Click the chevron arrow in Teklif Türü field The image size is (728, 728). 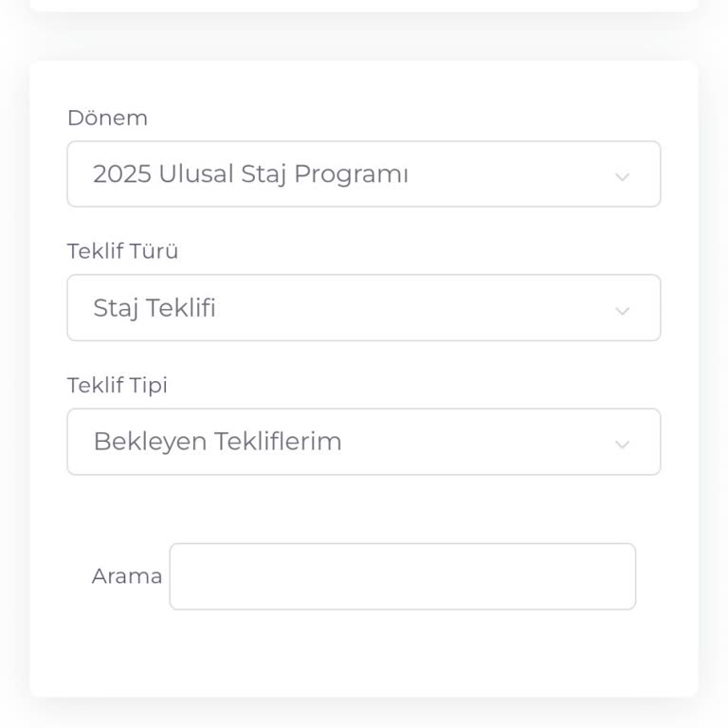pyautogui.click(x=622, y=311)
